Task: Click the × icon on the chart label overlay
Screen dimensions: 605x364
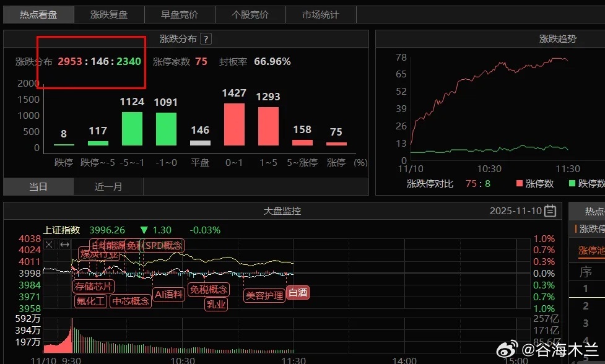Action: pos(49,245)
